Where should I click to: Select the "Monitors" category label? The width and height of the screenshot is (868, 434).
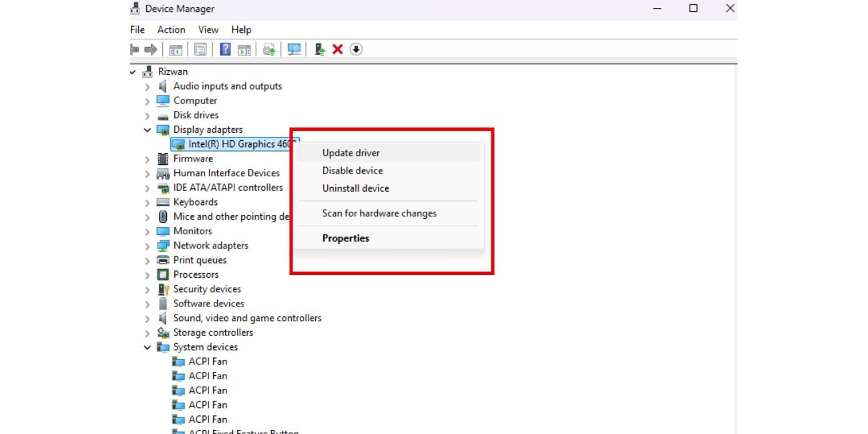(192, 231)
